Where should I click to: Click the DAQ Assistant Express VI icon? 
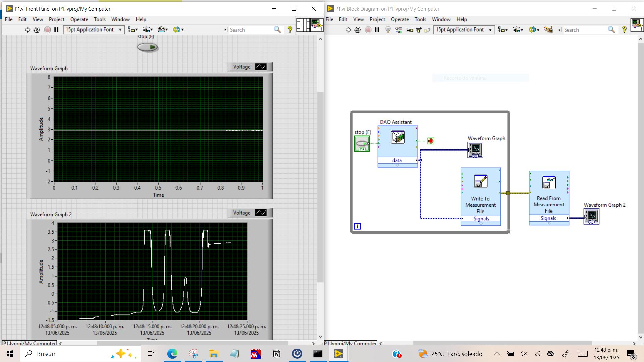tap(397, 137)
